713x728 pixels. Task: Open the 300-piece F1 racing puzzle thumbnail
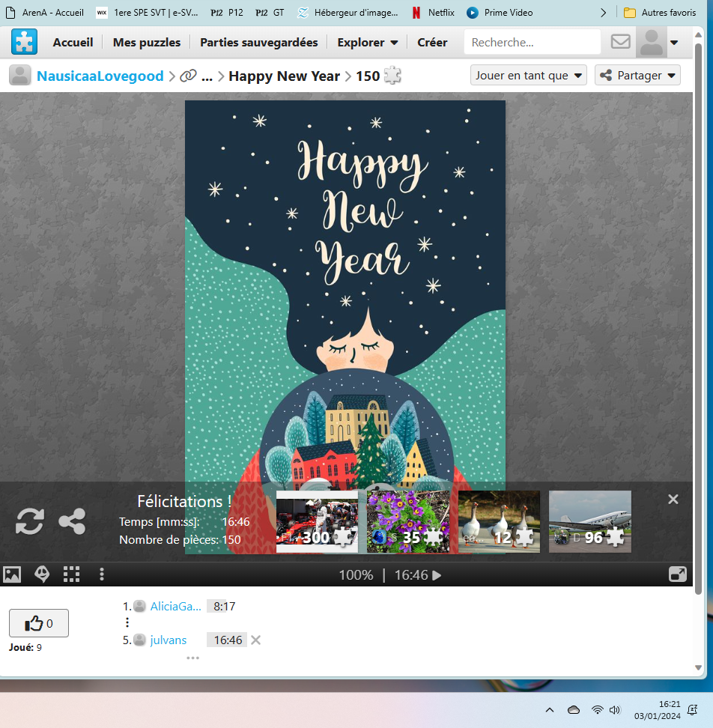(317, 521)
